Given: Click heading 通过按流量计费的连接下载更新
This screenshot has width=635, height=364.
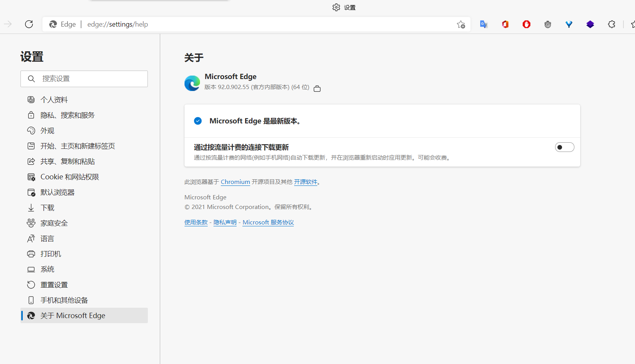Looking at the screenshot, I should click(241, 147).
